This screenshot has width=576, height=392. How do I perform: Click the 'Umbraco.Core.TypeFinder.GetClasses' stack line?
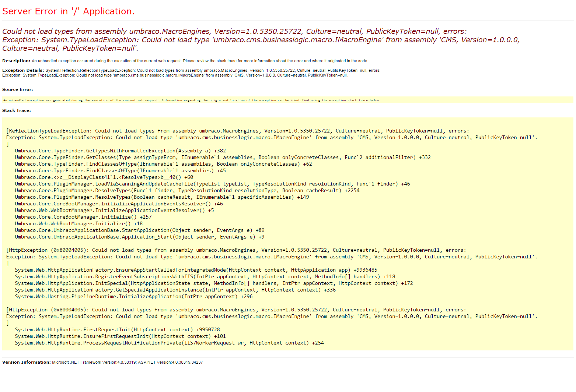tap(223, 157)
